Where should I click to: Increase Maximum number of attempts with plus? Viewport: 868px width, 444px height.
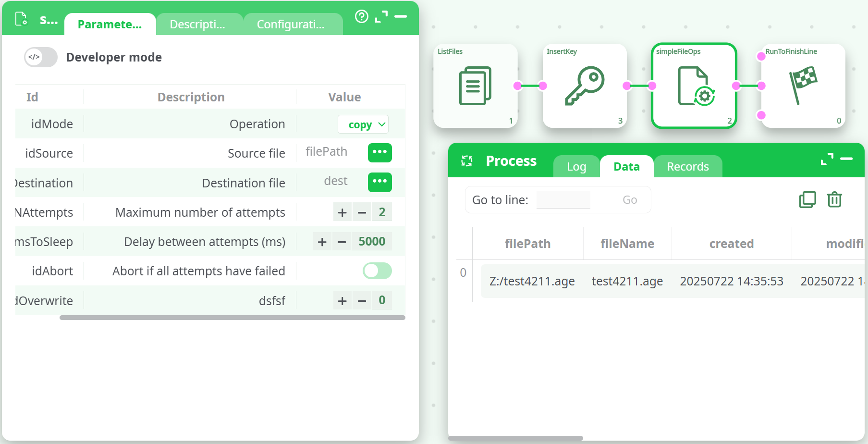click(342, 212)
